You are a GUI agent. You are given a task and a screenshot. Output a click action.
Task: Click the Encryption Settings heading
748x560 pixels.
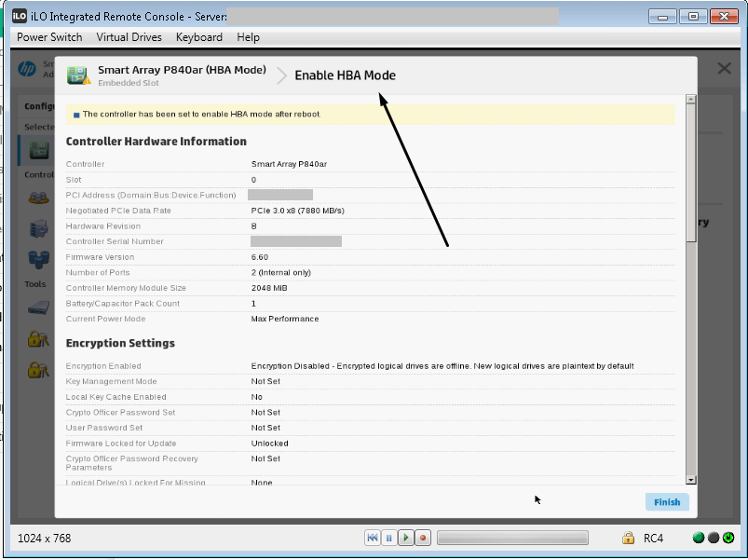(120, 343)
